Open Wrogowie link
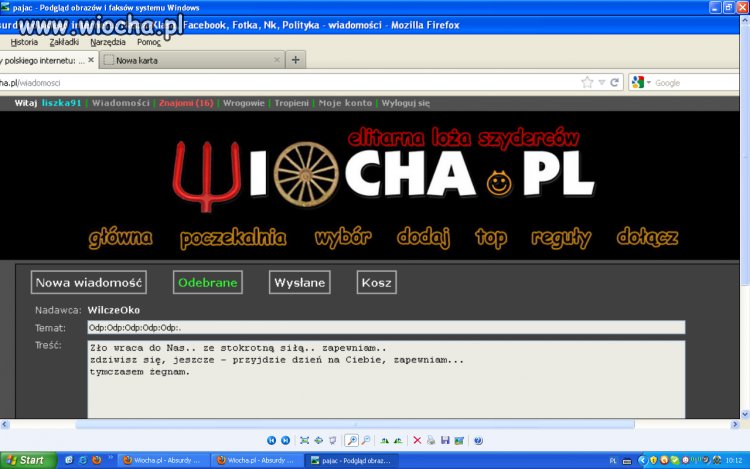This screenshot has height=469, width=750. coord(243,103)
